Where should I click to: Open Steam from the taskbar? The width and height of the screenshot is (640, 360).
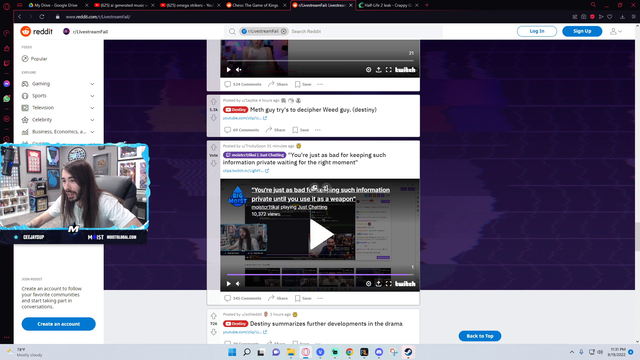pyautogui.click(x=408, y=352)
